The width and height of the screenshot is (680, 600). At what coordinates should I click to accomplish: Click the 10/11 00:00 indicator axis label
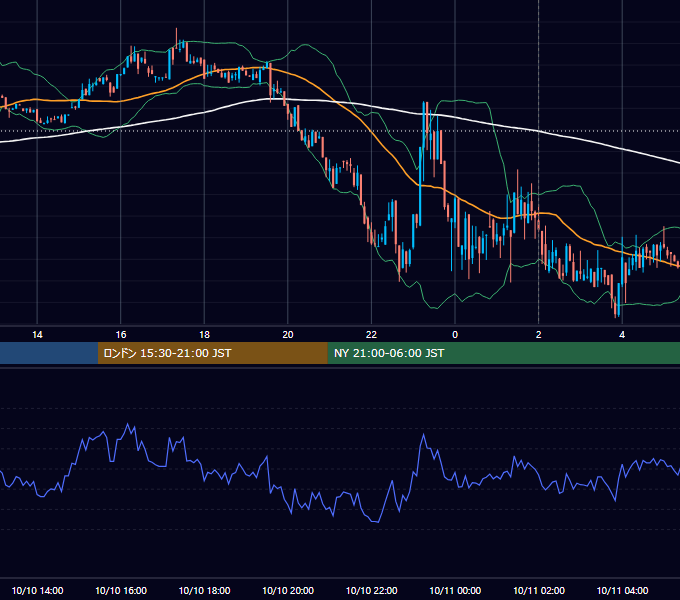click(455, 590)
